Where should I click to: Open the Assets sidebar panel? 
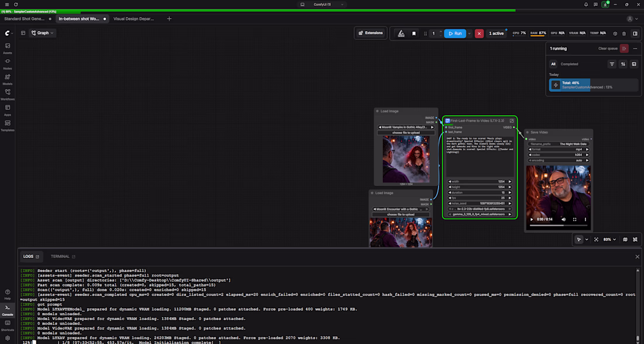coord(8,48)
